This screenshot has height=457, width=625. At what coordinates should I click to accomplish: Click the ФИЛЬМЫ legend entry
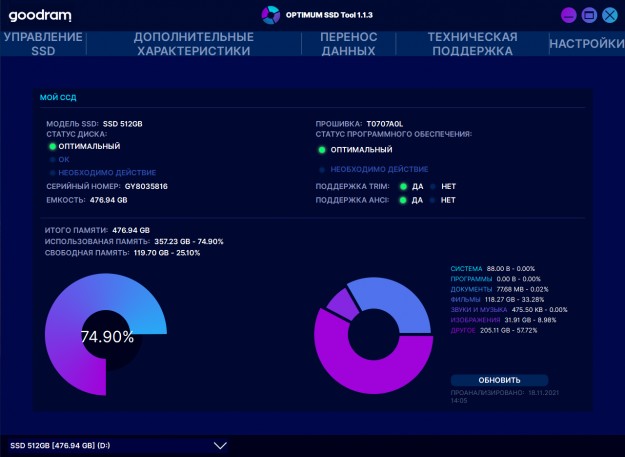point(467,299)
